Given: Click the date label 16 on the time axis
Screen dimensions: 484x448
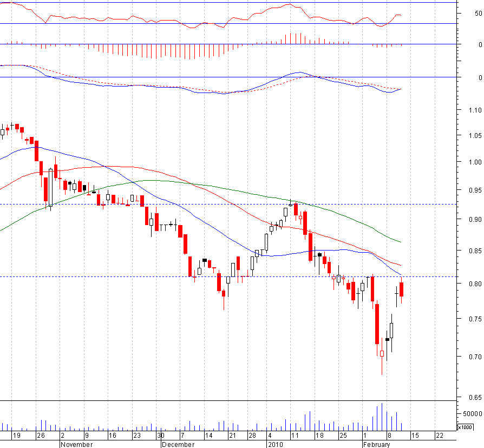Looking at the screenshot, I should pyautogui.click(x=113, y=436).
